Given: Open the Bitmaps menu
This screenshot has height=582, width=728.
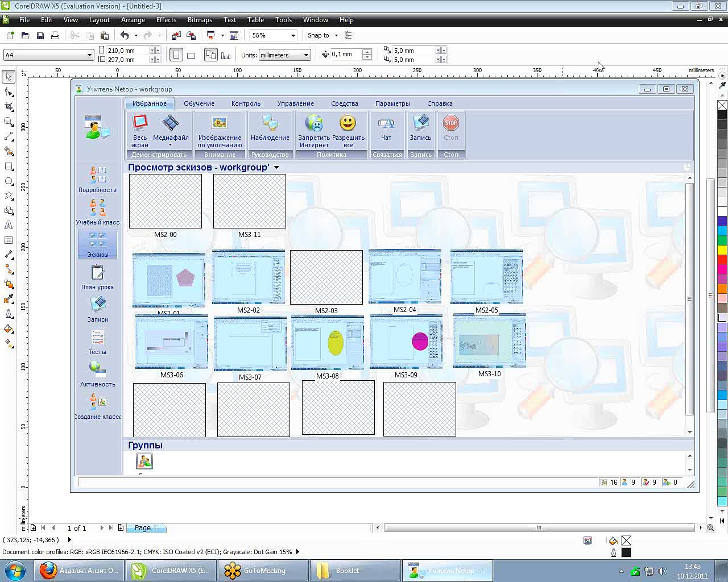Looking at the screenshot, I should [200, 20].
